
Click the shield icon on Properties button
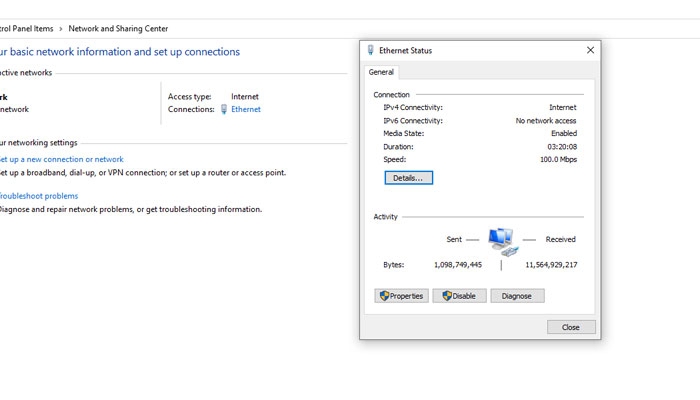pos(383,296)
